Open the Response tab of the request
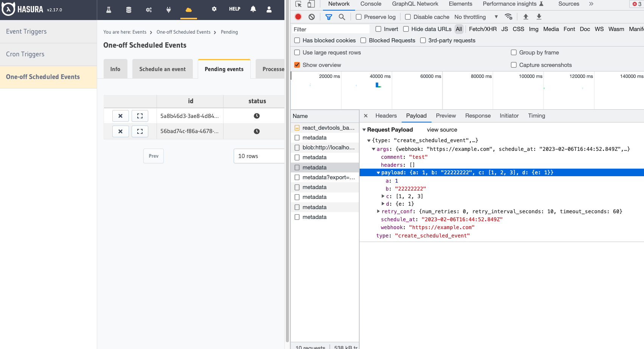The image size is (644, 349). (x=478, y=116)
